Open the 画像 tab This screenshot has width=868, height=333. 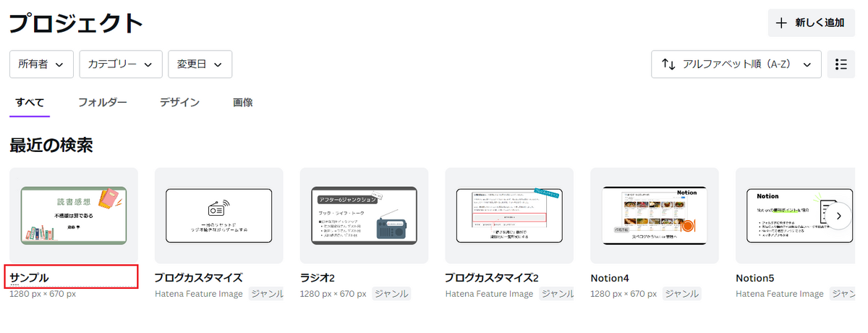(x=243, y=102)
